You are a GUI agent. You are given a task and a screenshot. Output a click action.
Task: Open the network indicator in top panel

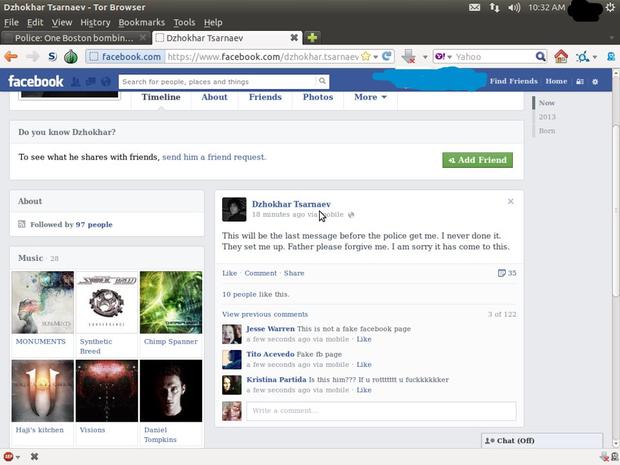[x=494, y=7]
